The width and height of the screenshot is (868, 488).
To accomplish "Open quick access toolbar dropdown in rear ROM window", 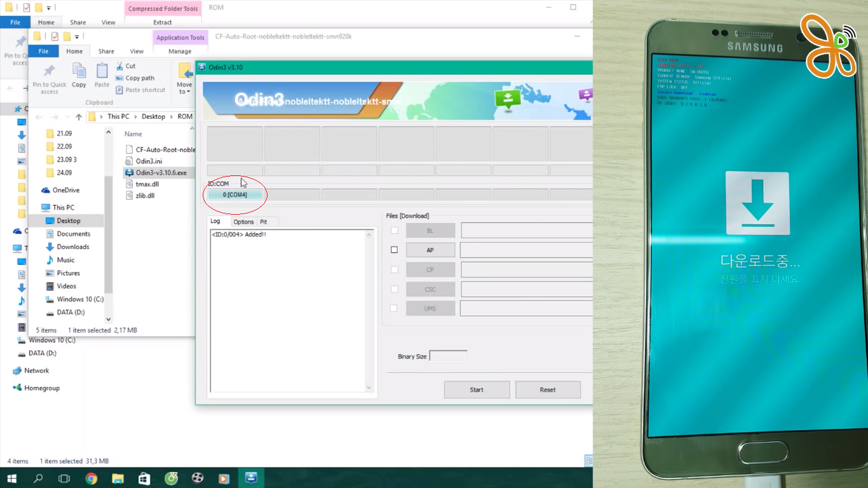I will pyautogui.click(x=49, y=8).
